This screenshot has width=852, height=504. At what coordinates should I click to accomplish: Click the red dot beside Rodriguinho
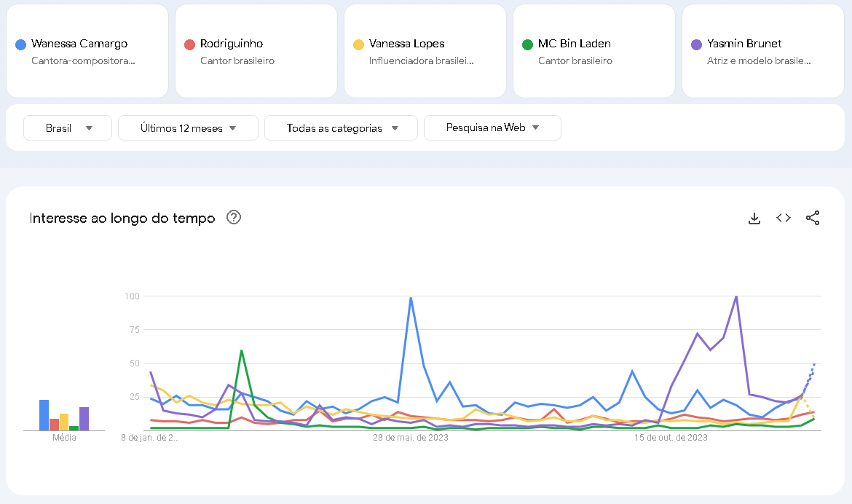pyautogui.click(x=189, y=44)
